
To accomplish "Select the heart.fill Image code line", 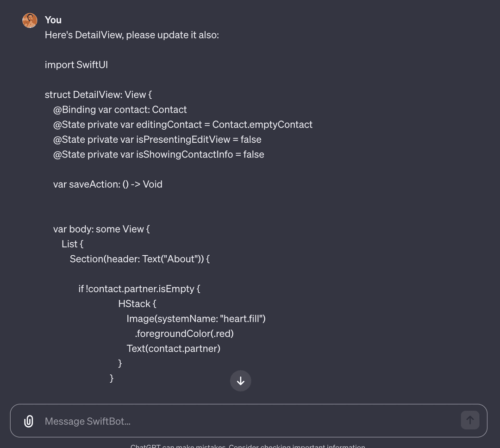I will pos(196,318).
